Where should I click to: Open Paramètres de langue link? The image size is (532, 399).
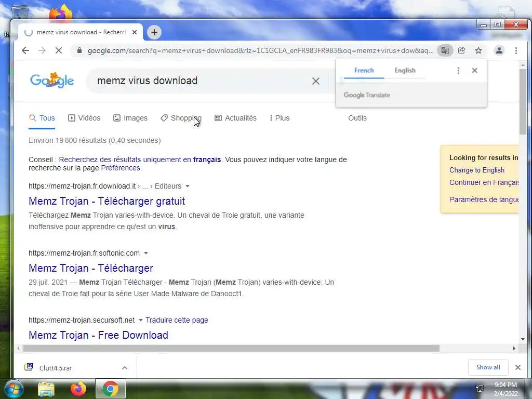click(x=484, y=199)
